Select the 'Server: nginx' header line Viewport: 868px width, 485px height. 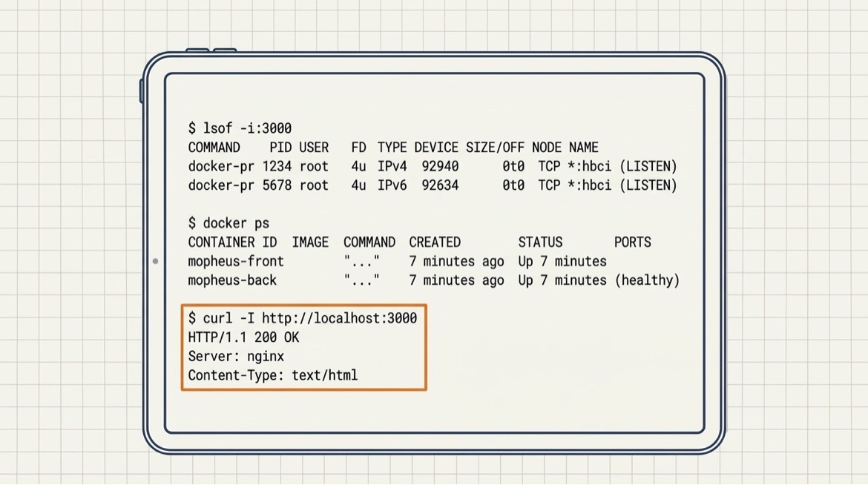pos(236,357)
